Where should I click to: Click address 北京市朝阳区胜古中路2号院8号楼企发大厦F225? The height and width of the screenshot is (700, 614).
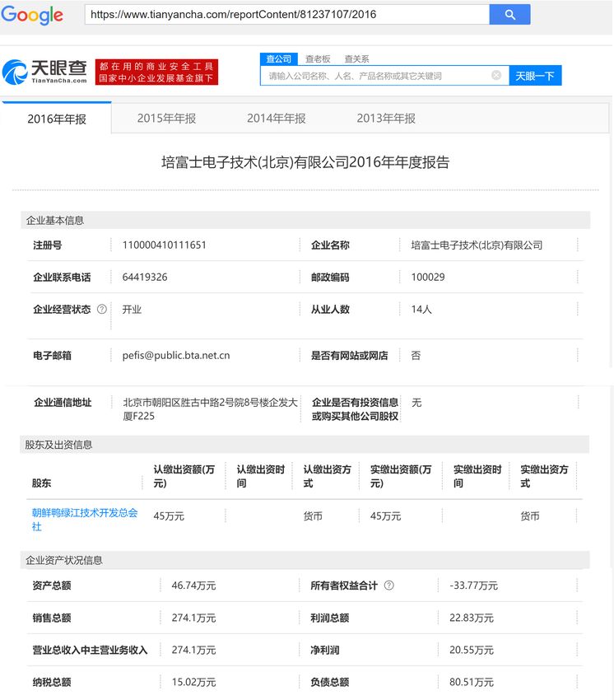point(210,409)
